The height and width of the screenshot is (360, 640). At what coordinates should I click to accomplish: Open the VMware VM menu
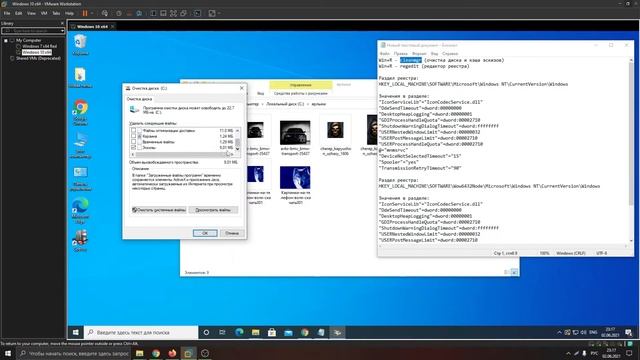[x=44, y=13]
